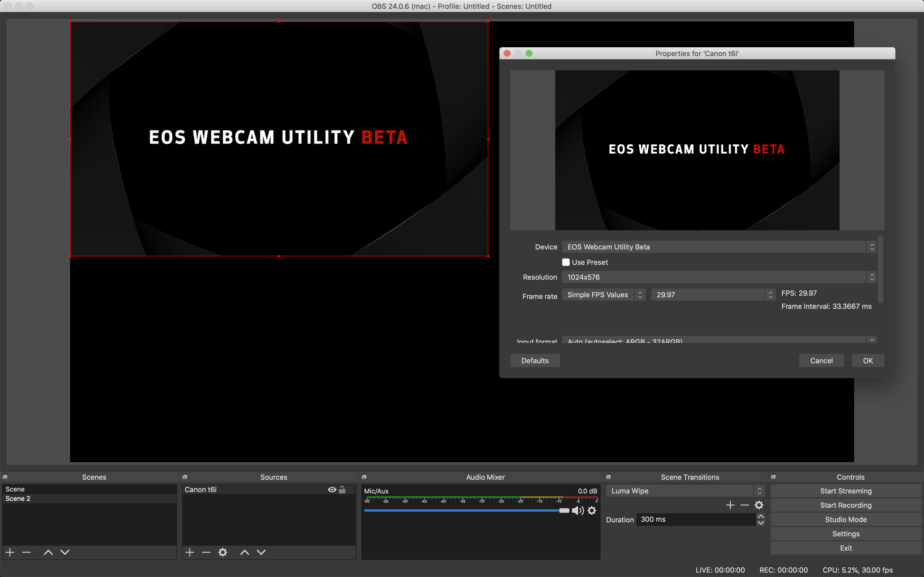Enable the Use Preset checkbox
Image resolution: width=924 pixels, height=577 pixels.
566,262
